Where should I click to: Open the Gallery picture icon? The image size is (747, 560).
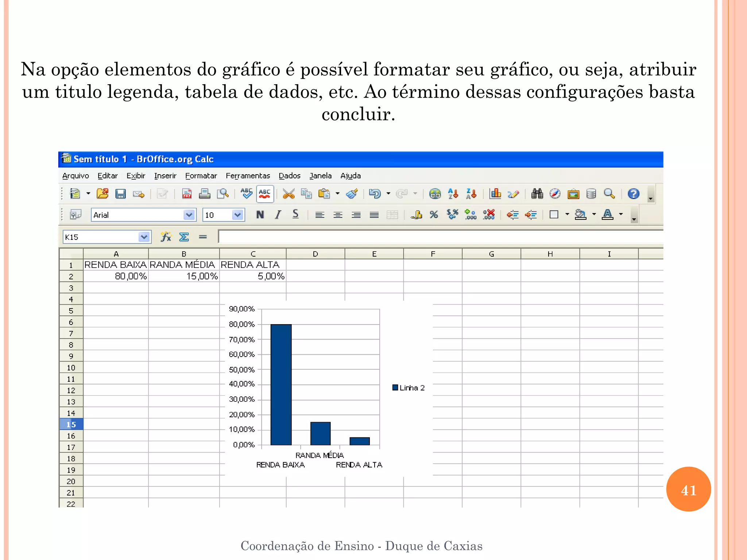573,194
